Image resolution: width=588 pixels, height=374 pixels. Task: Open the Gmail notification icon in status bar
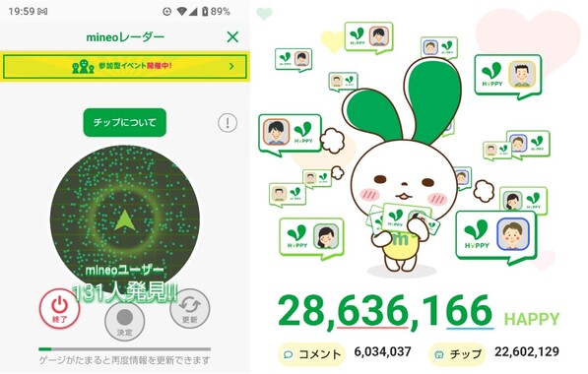pos(42,12)
